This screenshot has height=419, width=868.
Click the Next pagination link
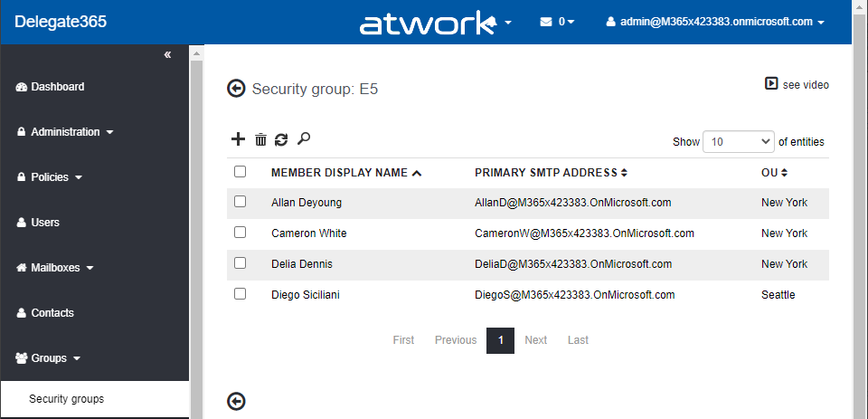536,340
